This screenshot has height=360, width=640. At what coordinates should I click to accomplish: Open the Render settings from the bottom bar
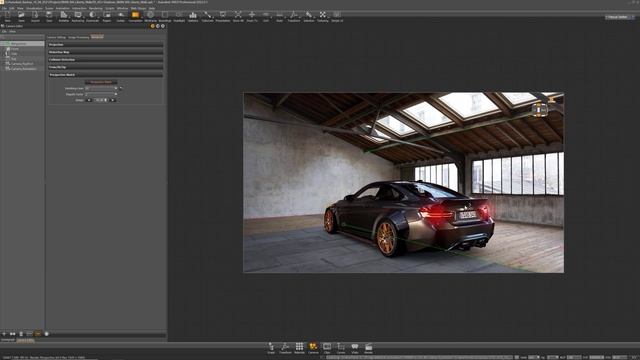click(369, 348)
